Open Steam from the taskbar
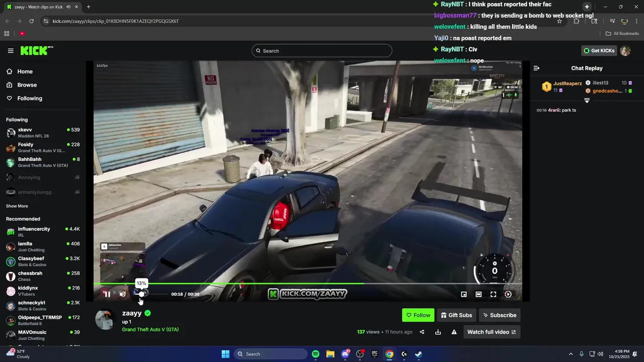Viewport: 644px width, 362px height. click(x=419, y=354)
